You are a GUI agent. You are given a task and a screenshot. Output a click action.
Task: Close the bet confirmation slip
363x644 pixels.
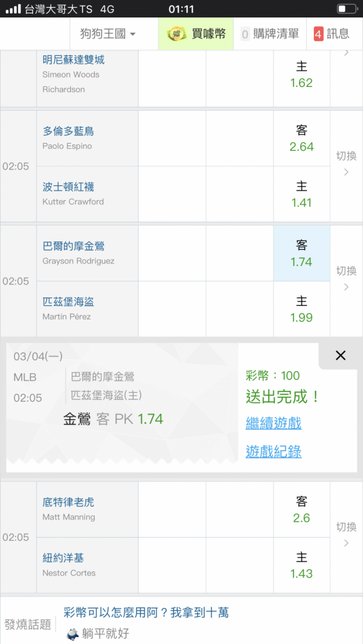pos(340,355)
